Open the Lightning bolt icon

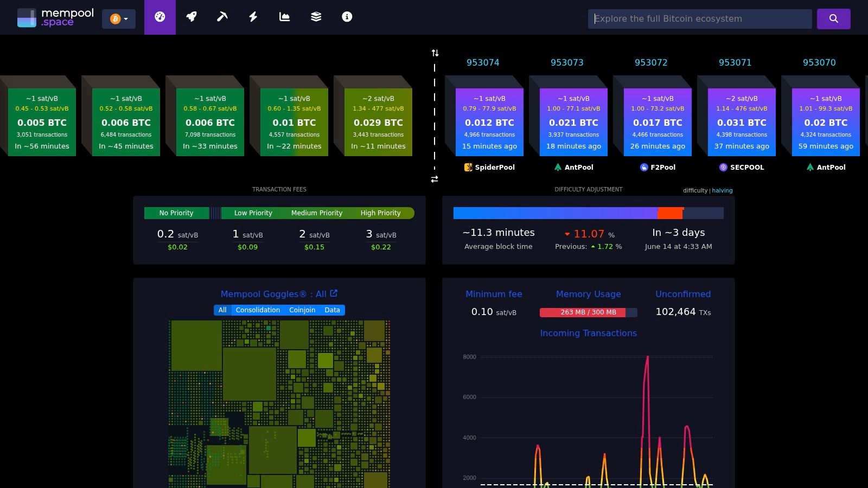point(253,17)
